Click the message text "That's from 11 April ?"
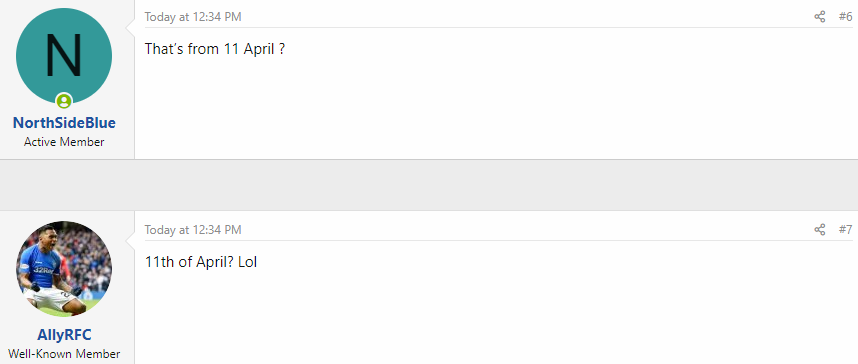This screenshot has height=364, width=858. [x=214, y=49]
